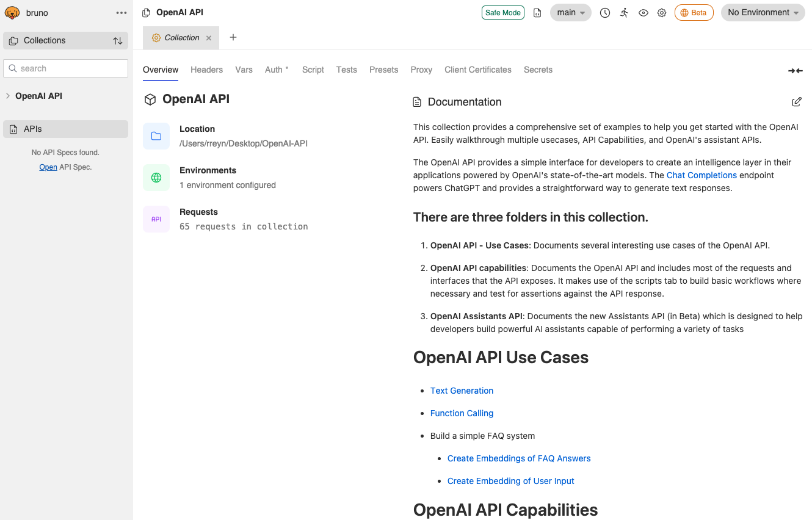The width and height of the screenshot is (812, 520).
Task: Toggle Safe Mode badge
Action: 502,12
